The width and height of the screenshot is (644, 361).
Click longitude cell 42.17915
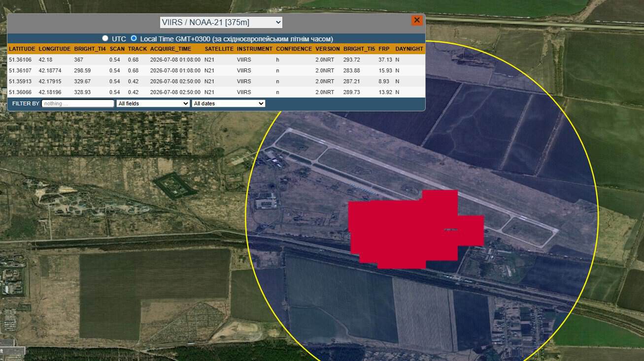click(x=50, y=81)
